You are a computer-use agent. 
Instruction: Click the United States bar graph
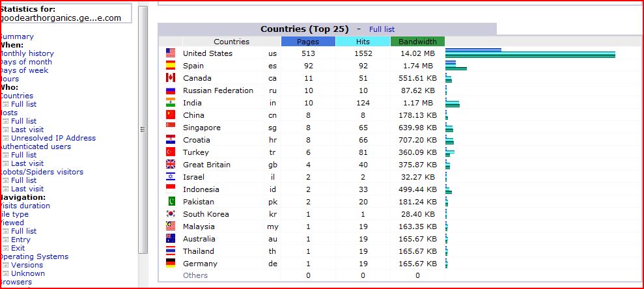(x=530, y=53)
